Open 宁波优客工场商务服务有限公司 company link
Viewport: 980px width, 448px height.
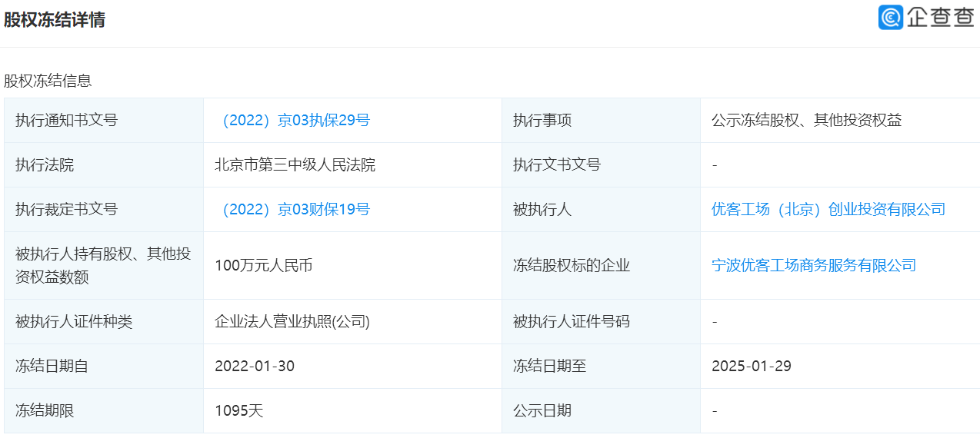pyautogui.click(x=814, y=266)
